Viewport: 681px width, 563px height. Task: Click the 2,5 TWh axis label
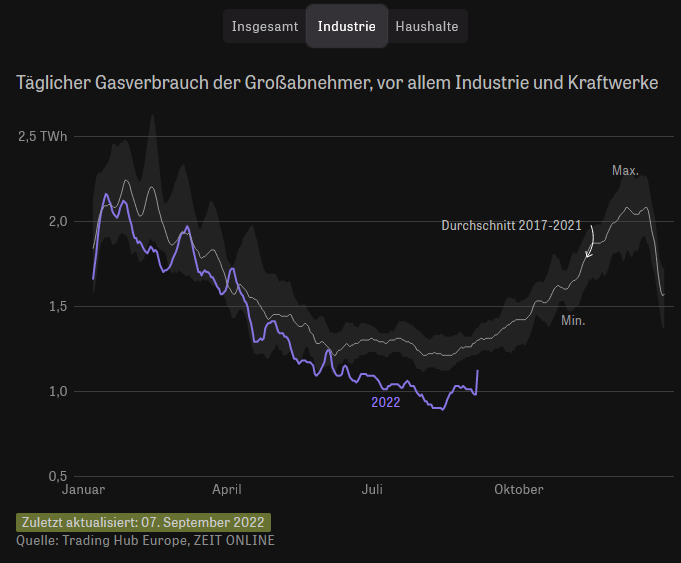[x=43, y=136]
